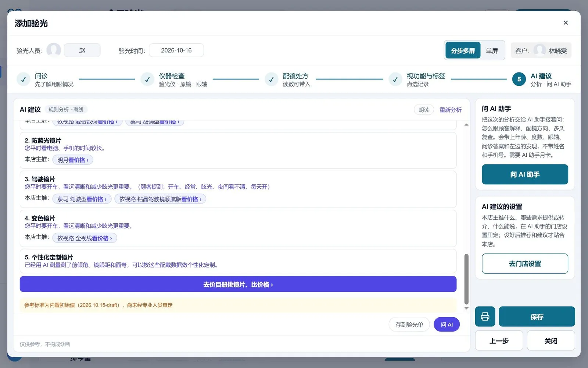Image resolution: width=588 pixels, height=368 pixels.
Task: Click the 验光人员 avatar icon
Action: 54,50
